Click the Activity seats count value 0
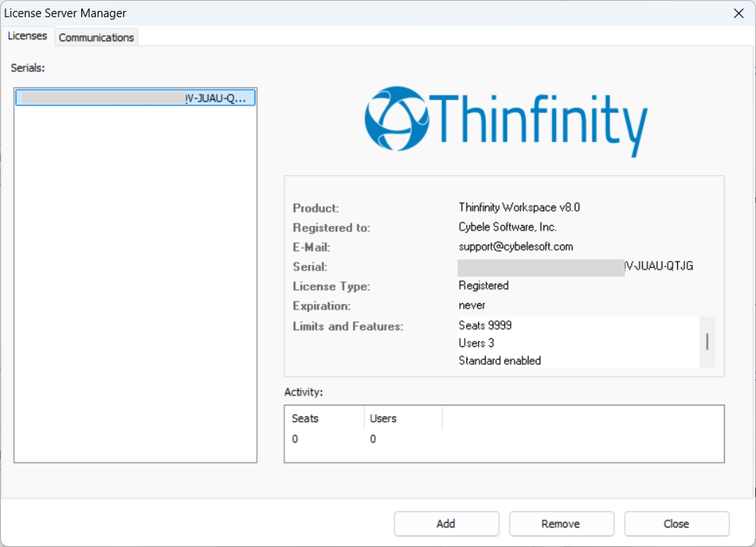The image size is (756, 547). click(x=295, y=439)
